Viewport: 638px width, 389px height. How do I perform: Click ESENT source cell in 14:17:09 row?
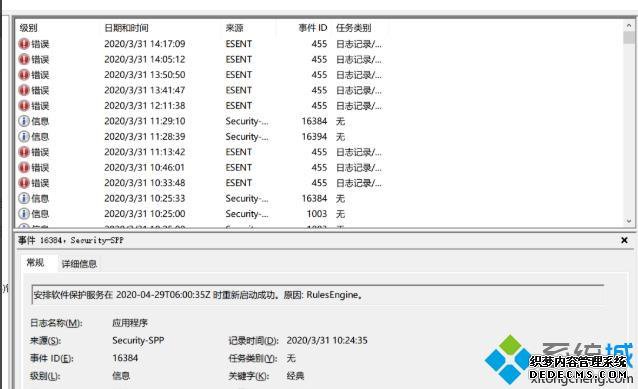[x=238, y=44]
